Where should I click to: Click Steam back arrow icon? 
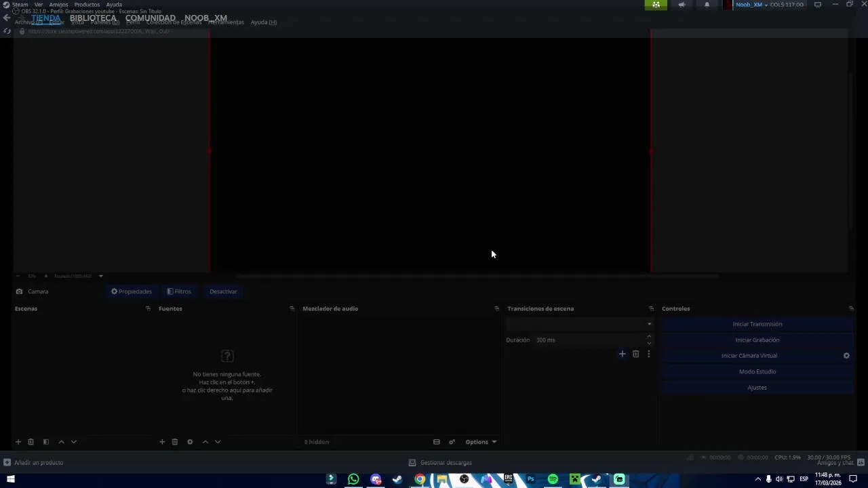click(x=7, y=18)
